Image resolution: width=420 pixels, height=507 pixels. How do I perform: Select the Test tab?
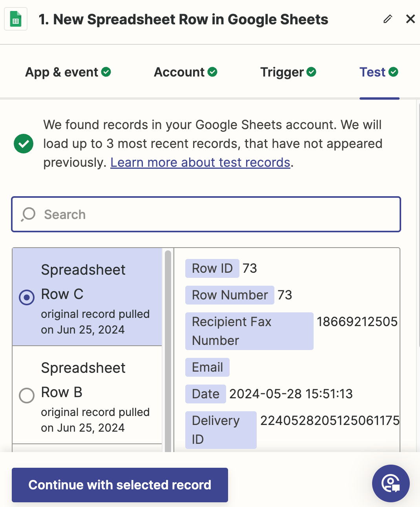tap(379, 72)
